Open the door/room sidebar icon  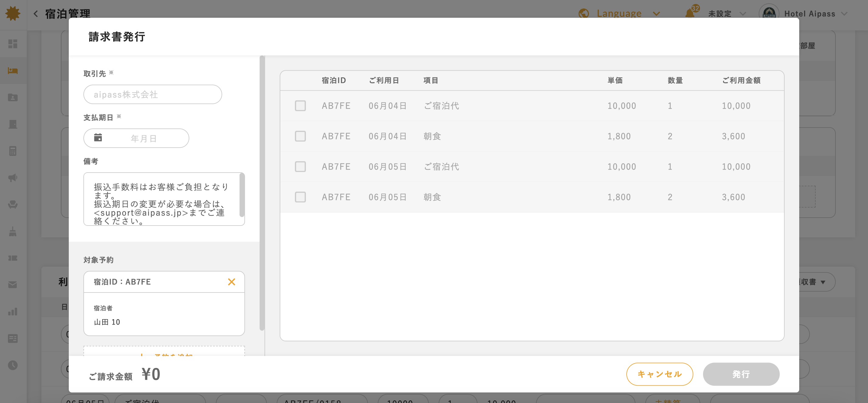(13, 124)
